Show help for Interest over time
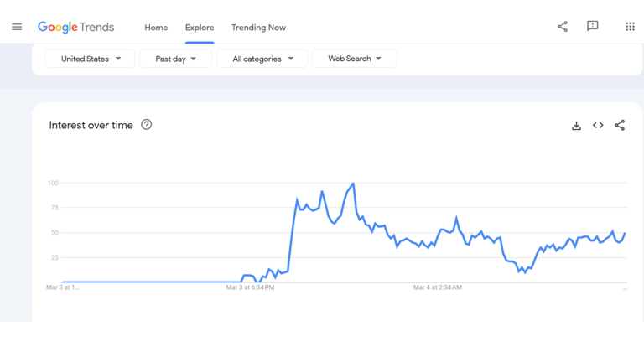644x362 pixels. (x=147, y=125)
